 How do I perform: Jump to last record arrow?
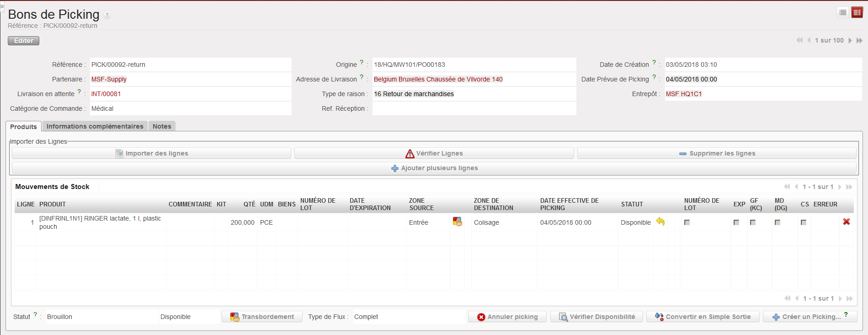click(859, 41)
